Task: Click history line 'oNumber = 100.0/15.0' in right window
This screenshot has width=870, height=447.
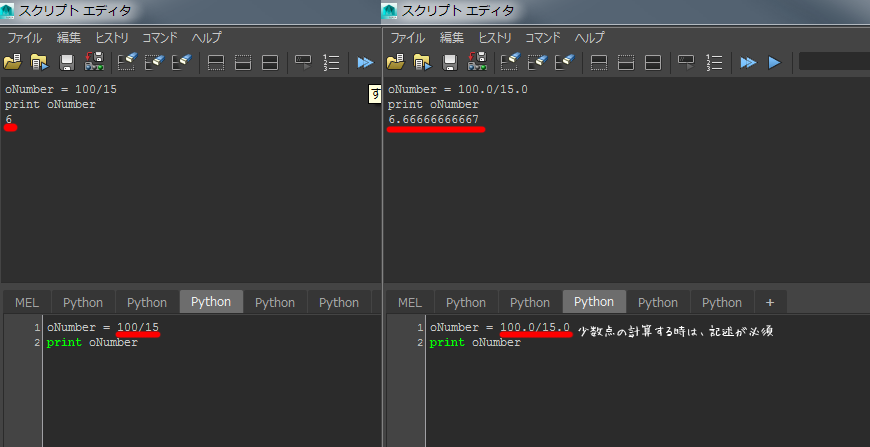Action: point(458,89)
